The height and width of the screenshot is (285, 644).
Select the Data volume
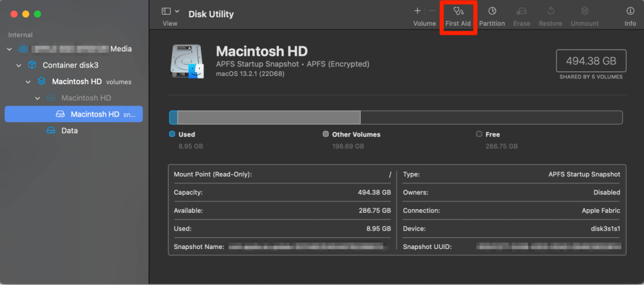point(74,131)
